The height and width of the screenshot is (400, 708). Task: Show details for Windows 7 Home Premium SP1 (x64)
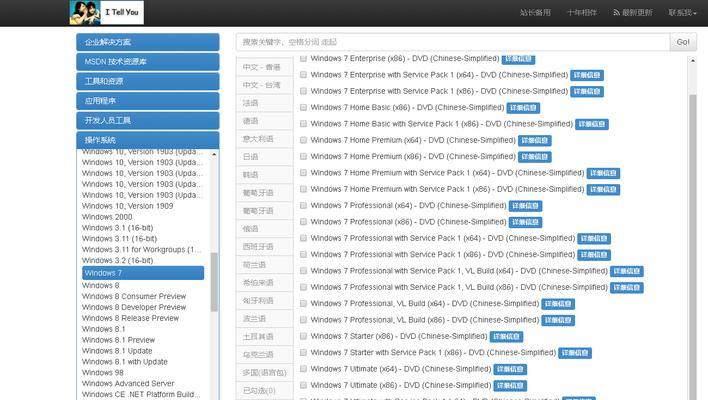click(x=603, y=173)
